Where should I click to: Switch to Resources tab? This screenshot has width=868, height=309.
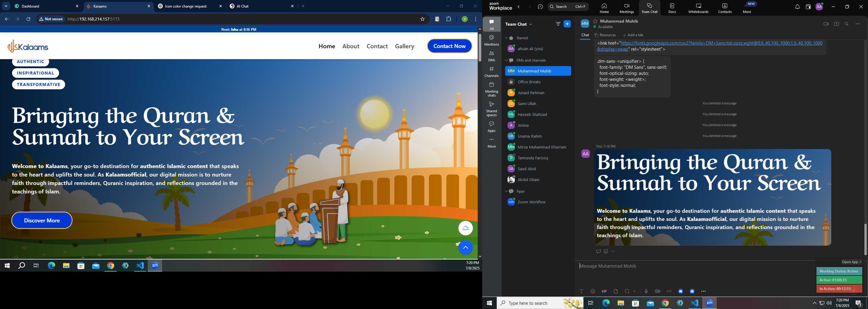(x=605, y=35)
